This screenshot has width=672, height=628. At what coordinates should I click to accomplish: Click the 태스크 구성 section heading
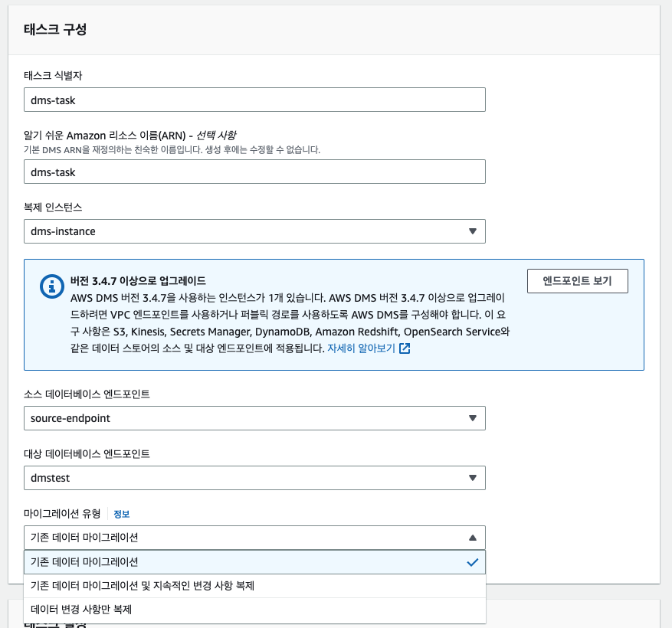pyautogui.click(x=56, y=30)
